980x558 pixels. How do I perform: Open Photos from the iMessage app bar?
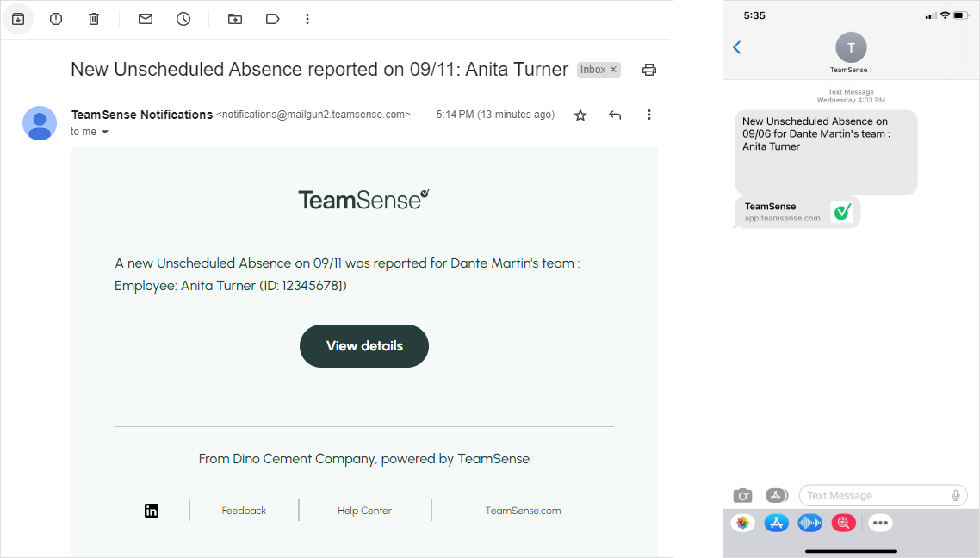pos(744,523)
